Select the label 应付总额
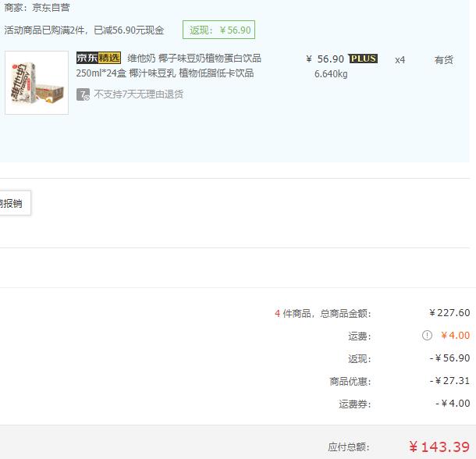Screen dimensions: 476x459 [349, 447]
